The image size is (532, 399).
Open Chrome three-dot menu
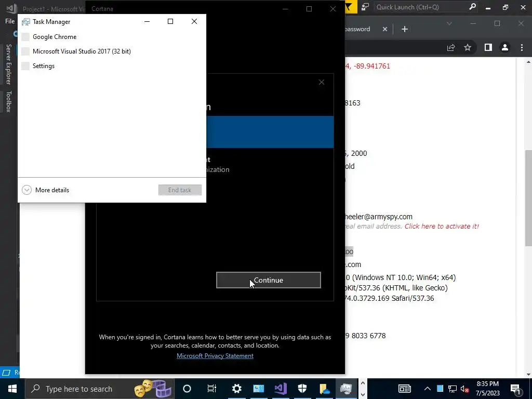(522, 47)
